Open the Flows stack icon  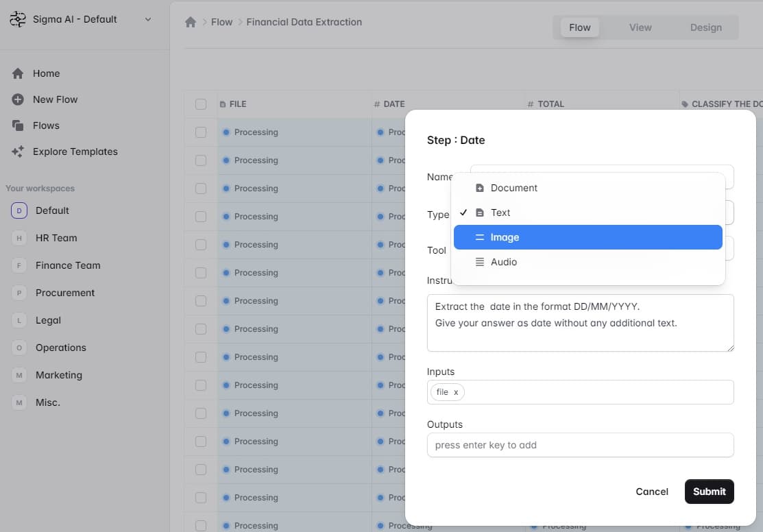click(18, 125)
